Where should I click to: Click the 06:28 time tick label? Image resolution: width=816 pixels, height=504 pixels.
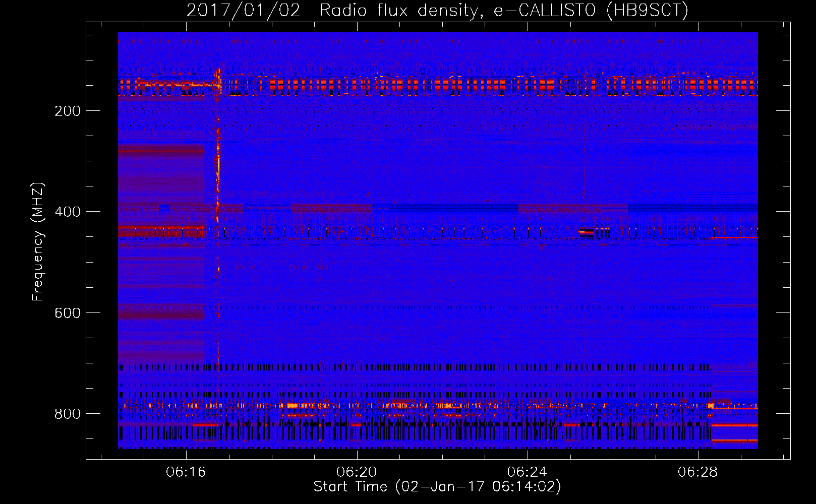(697, 472)
